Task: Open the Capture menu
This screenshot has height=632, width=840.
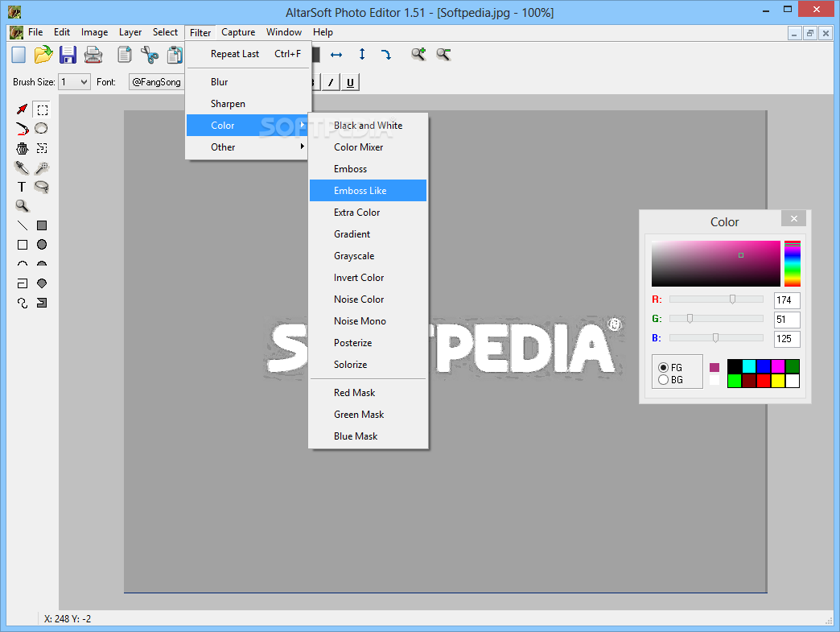Action: (238, 32)
